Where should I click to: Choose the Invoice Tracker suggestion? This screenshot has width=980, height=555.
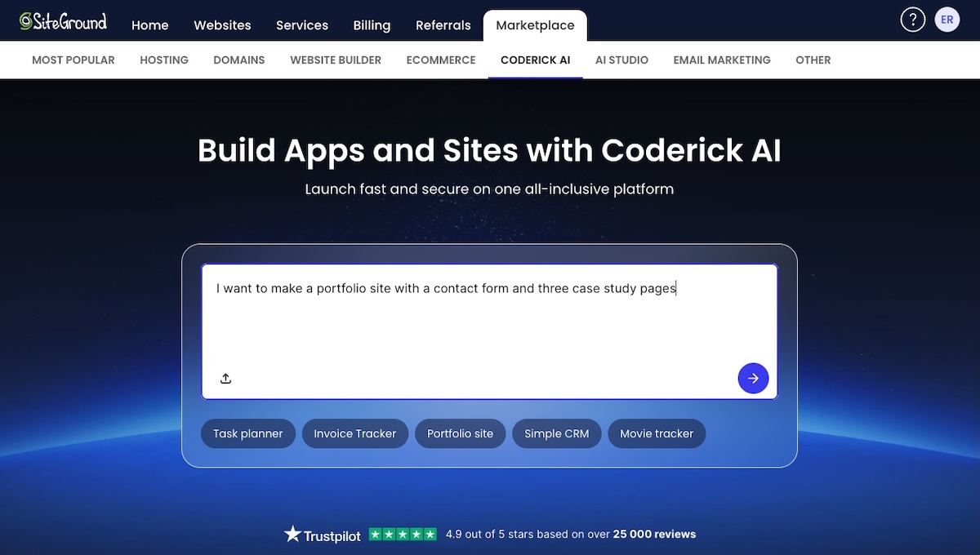[355, 433]
